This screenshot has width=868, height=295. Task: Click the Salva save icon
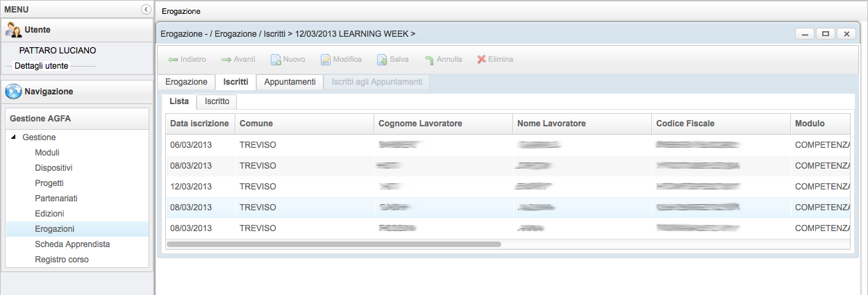[382, 60]
